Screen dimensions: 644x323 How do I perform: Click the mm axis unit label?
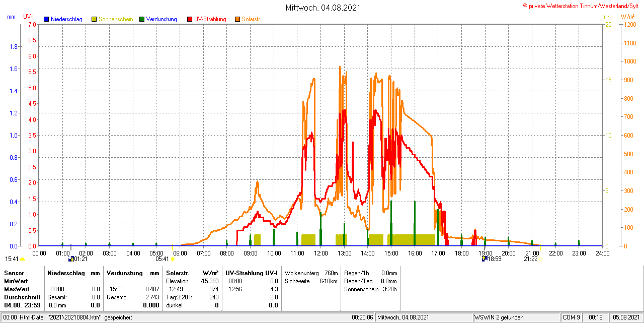11,17
